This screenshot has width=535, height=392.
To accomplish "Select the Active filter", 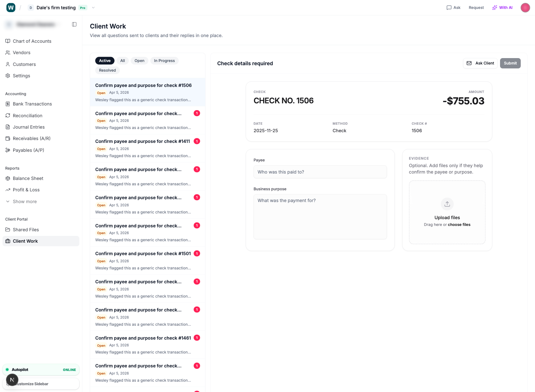I will (105, 61).
